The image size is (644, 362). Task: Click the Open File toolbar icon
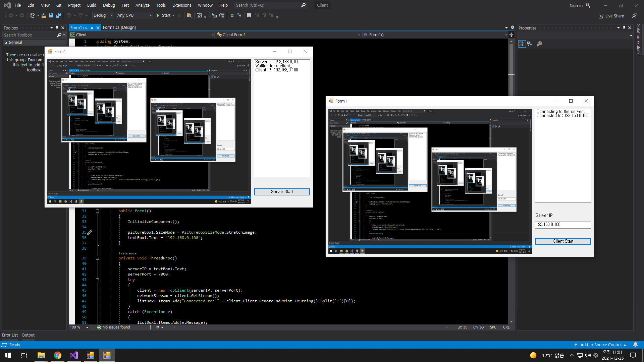point(44,15)
